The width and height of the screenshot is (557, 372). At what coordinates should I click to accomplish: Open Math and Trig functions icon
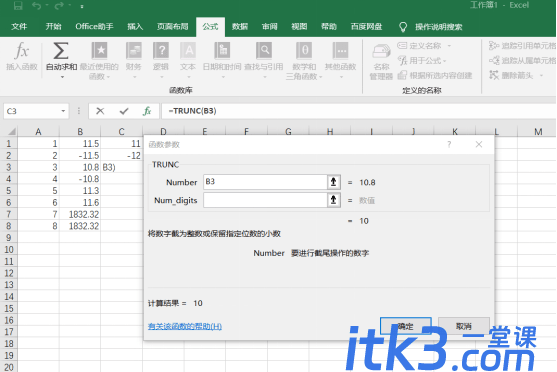304,50
